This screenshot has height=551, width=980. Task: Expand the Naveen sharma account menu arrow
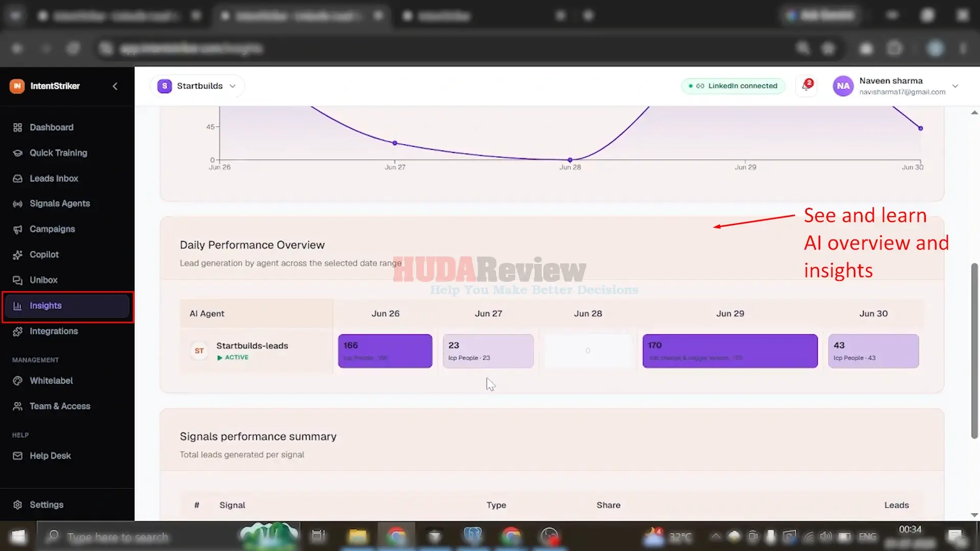point(955,86)
